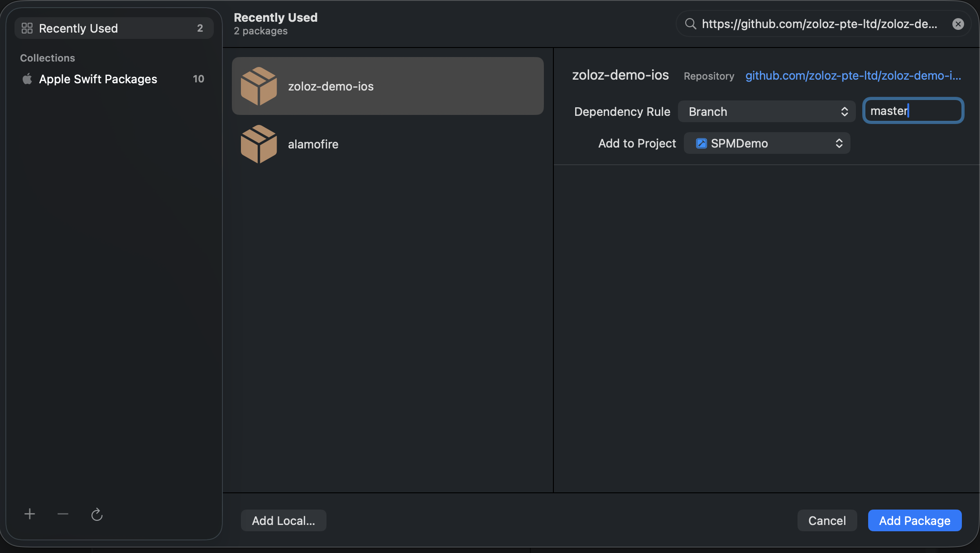Clear the search field text
980x553 pixels.
[958, 24]
